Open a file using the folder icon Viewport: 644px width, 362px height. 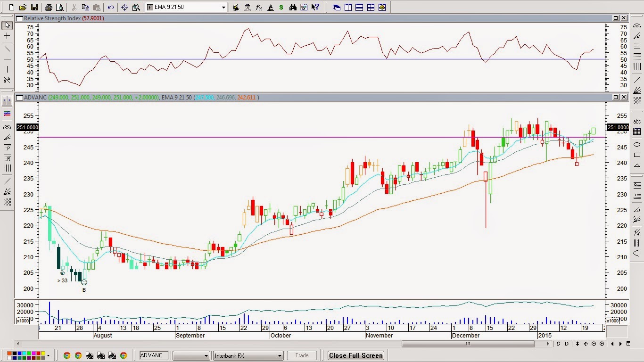[23, 8]
